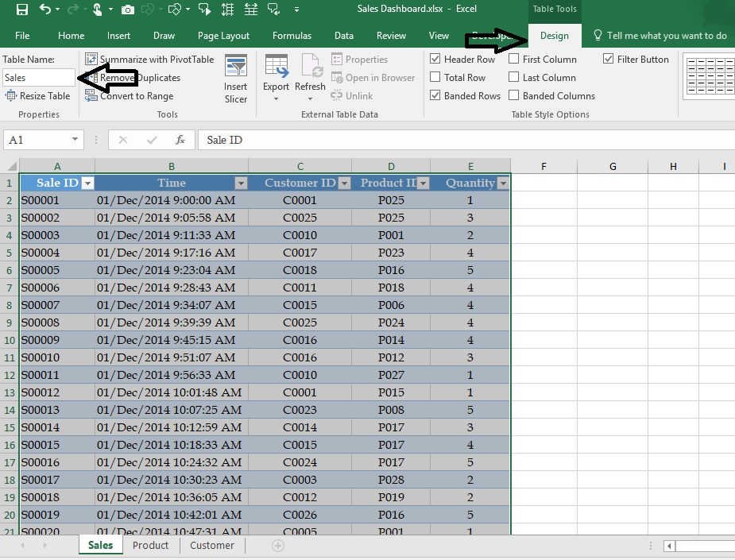Click Convert to Range button label

point(137,96)
